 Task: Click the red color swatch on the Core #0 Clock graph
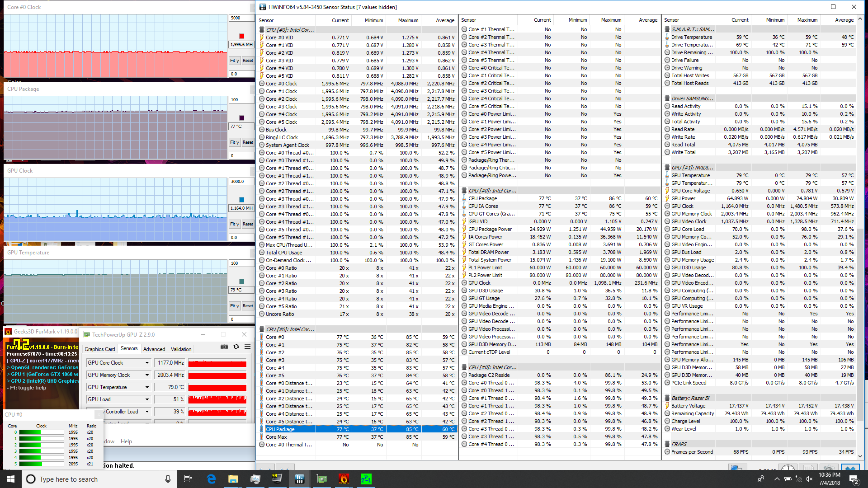click(241, 36)
